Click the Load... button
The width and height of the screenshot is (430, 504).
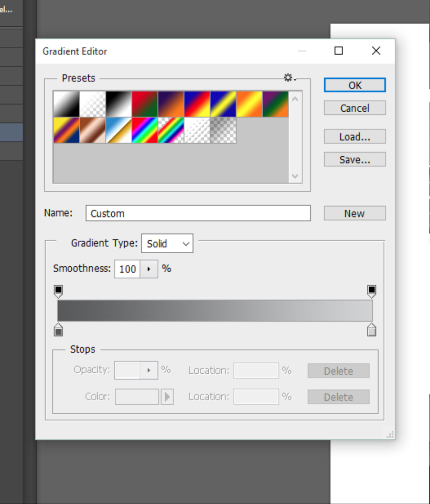tap(355, 137)
